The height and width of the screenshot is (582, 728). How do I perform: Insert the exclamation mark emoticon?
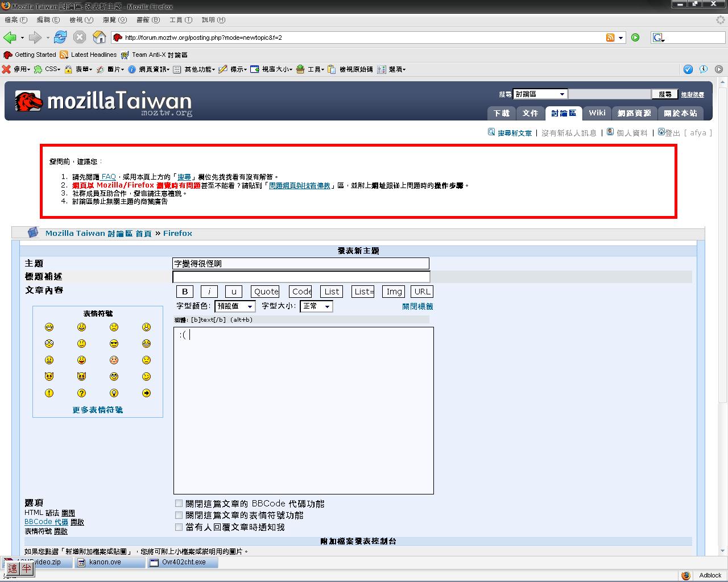pos(49,393)
